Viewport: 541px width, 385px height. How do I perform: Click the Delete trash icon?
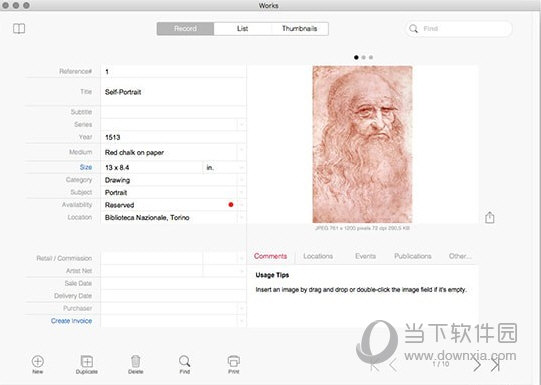(136, 361)
